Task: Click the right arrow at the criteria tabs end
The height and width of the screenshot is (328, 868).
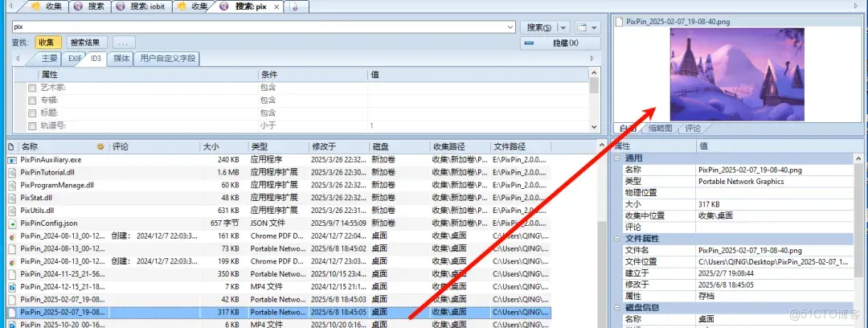Action: click(593, 59)
